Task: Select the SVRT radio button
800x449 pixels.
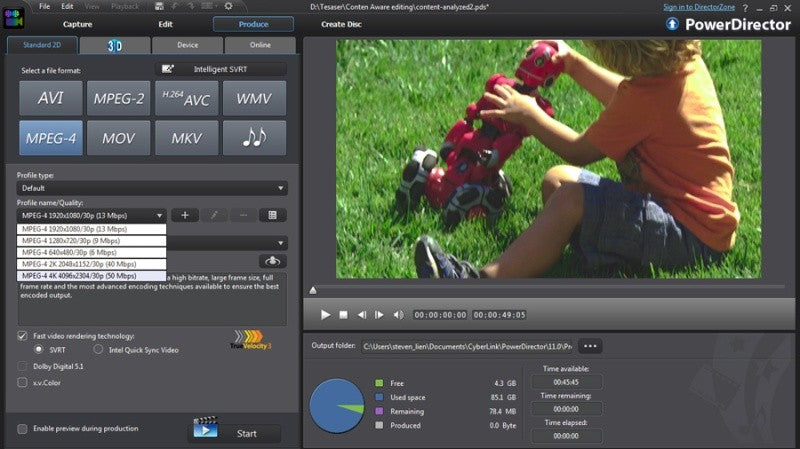Action: coord(39,350)
